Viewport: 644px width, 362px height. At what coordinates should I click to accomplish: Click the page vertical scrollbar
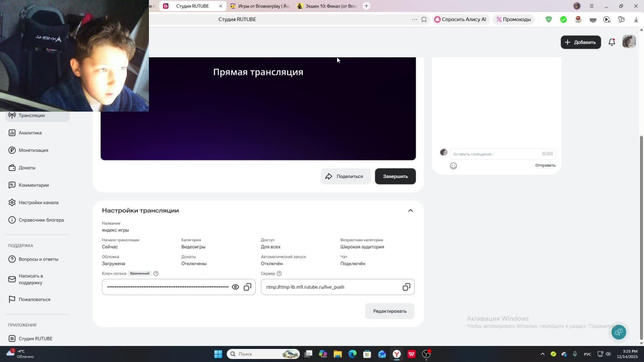641,236
